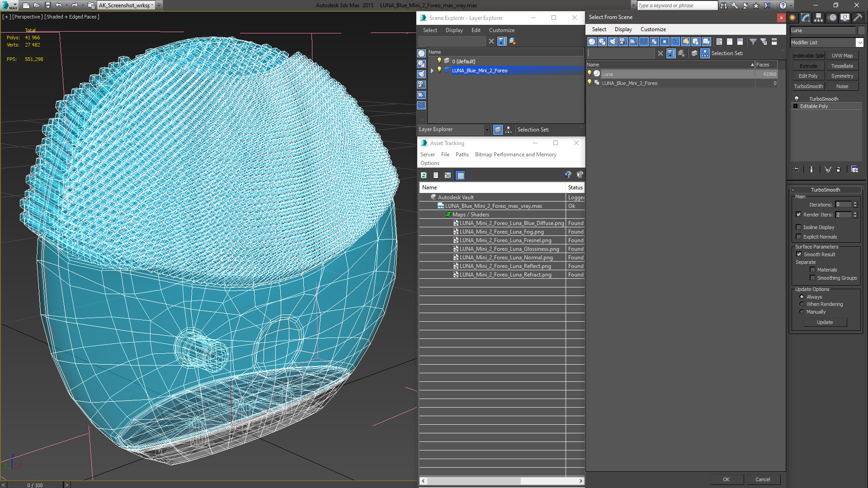Image resolution: width=868 pixels, height=488 pixels.
Task: Click Sort by Layer icon in Scene Explorer footer
Action: point(498,130)
